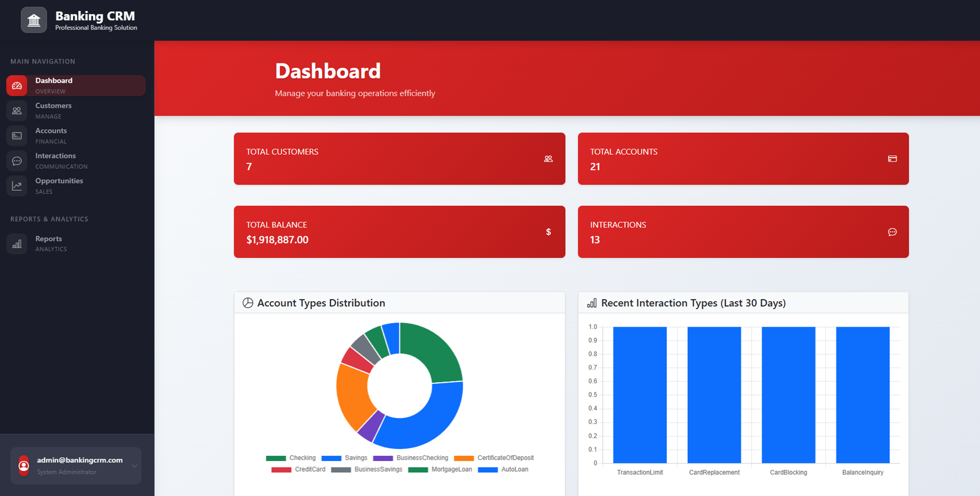Click the dollar icon on Total Balance card
This screenshot has height=496, width=980.
[548, 232]
